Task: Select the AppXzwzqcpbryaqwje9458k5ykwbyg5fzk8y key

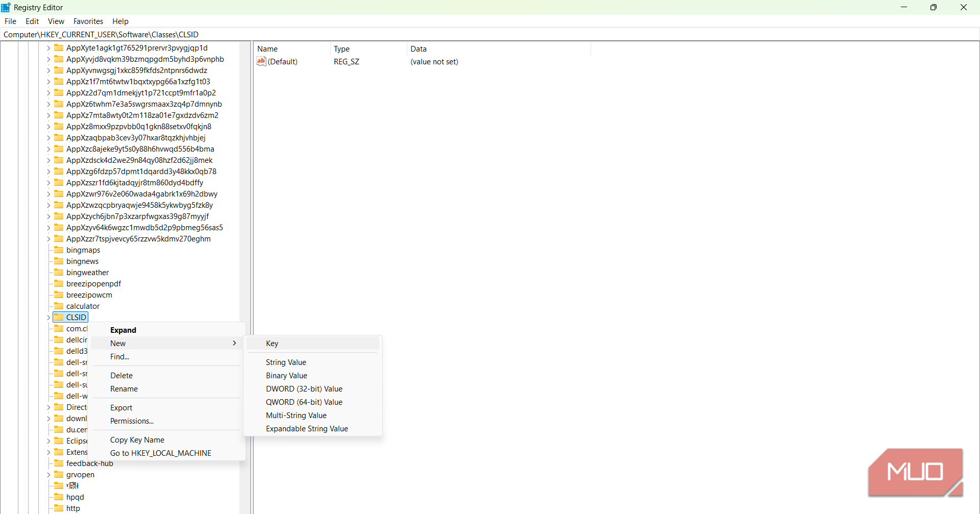Action: coord(140,205)
